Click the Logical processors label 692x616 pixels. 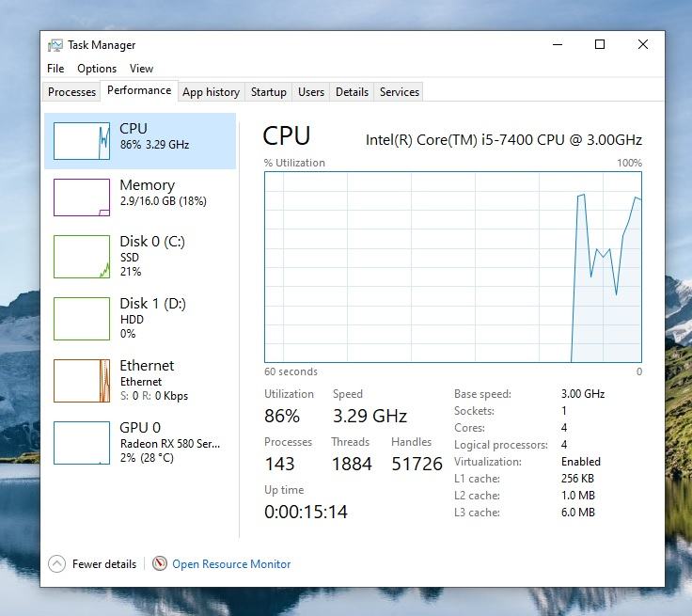pyautogui.click(x=501, y=445)
